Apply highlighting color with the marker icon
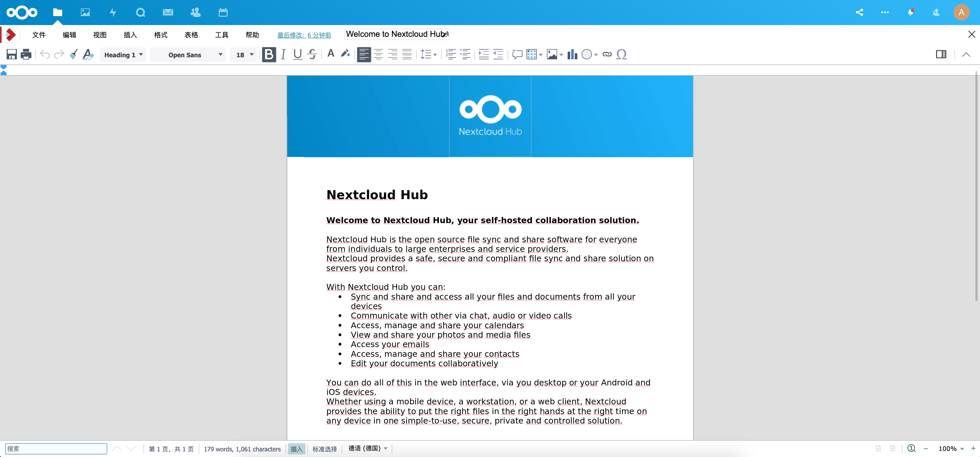 click(x=345, y=54)
